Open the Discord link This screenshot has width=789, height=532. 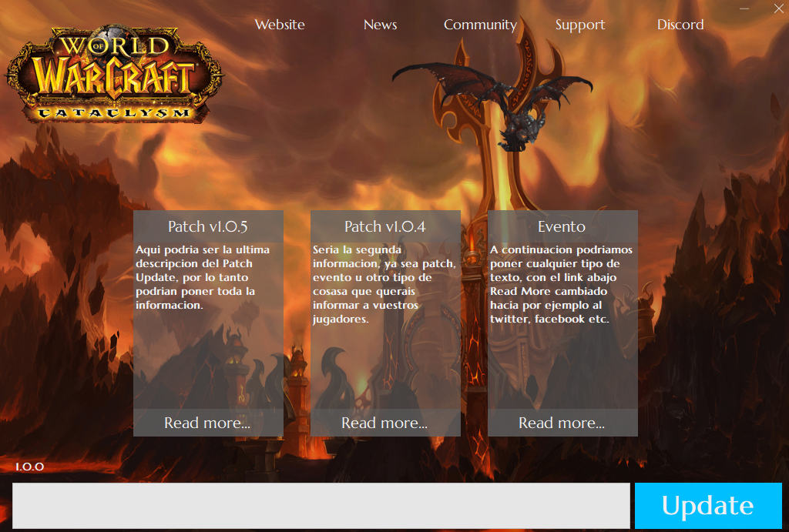point(680,25)
